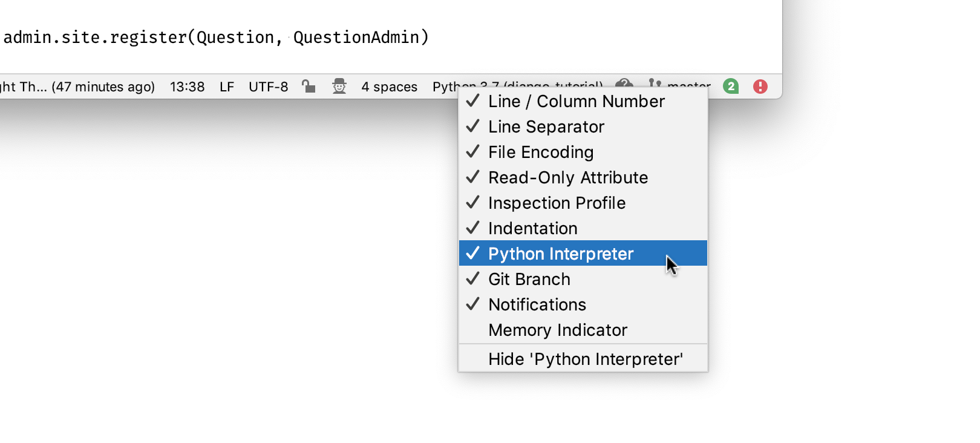980x443 pixels.
Task: Open the LF line separator selector
Action: [x=227, y=87]
